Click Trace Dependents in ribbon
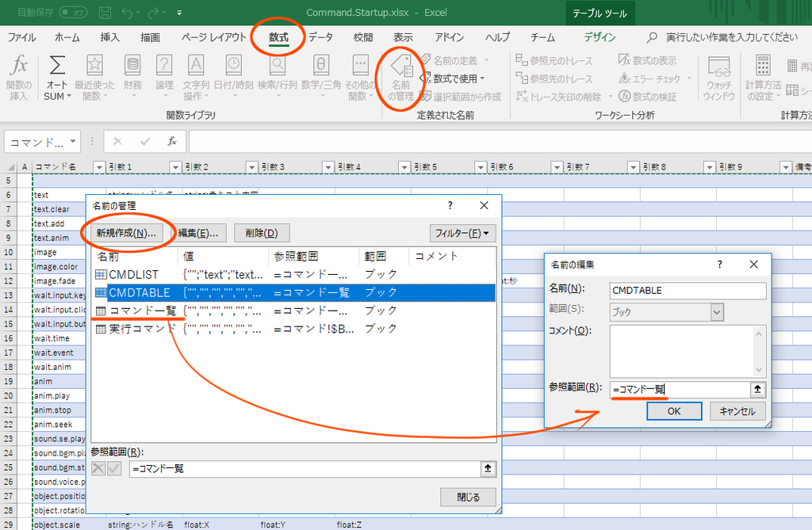Viewport: 812px width, 530px height. (x=554, y=78)
